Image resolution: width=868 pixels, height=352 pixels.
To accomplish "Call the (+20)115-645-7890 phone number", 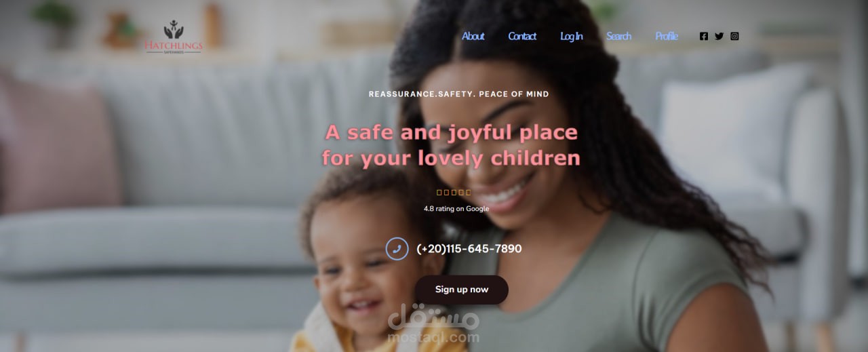I will (469, 249).
